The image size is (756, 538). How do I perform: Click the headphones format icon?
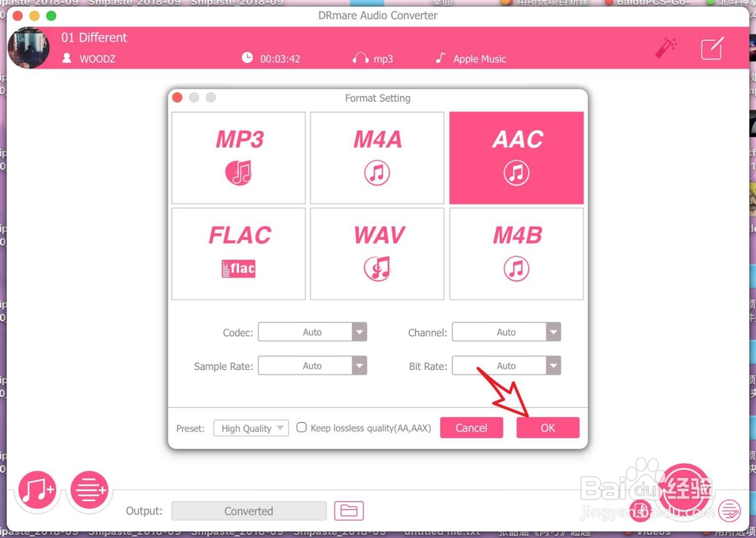[360, 58]
